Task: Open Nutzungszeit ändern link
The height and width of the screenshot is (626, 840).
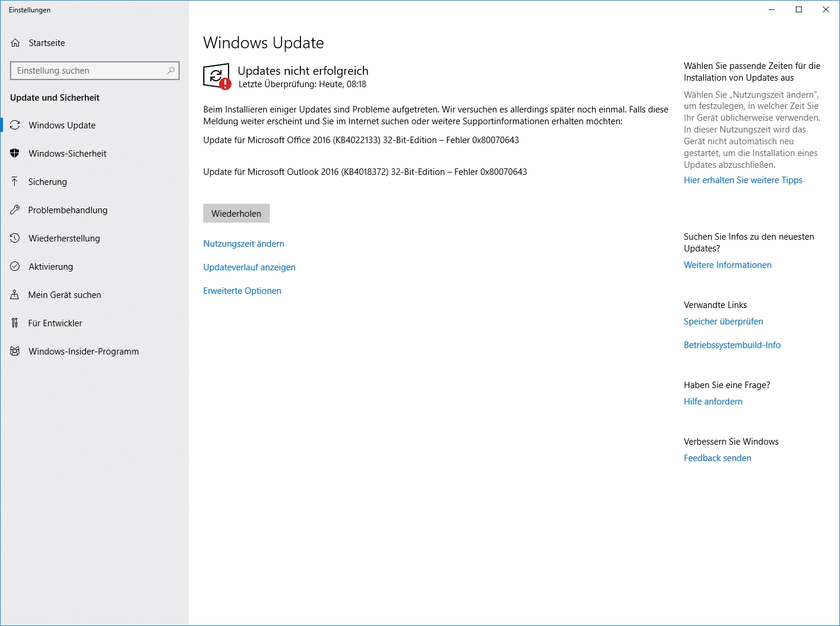Action: [x=244, y=244]
